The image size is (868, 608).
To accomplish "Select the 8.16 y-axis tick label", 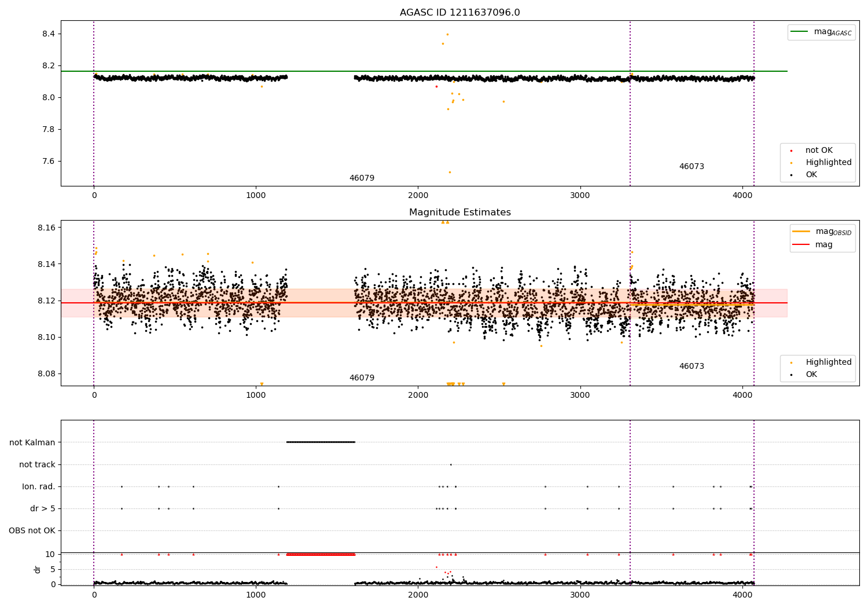I will pos(46,228).
